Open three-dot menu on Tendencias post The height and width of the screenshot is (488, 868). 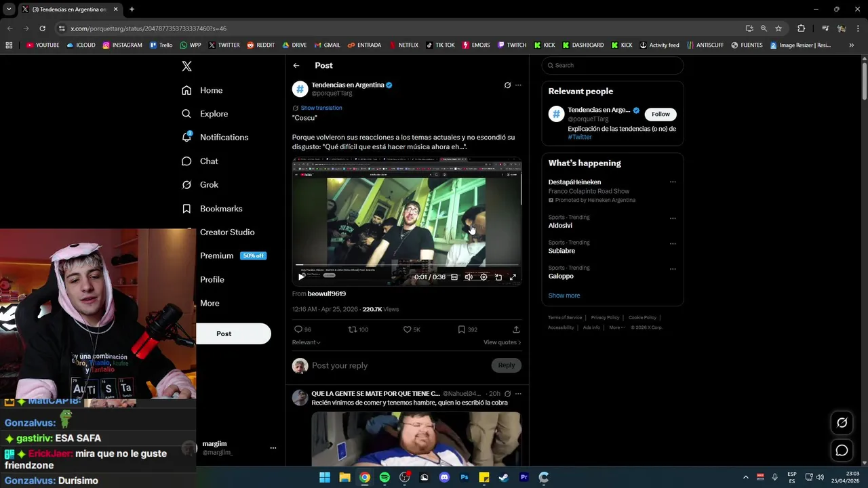click(518, 85)
